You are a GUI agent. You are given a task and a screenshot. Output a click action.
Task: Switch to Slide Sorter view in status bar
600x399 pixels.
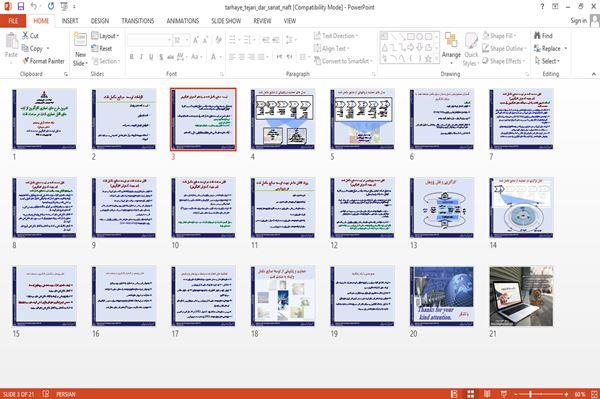tap(471, 394)
